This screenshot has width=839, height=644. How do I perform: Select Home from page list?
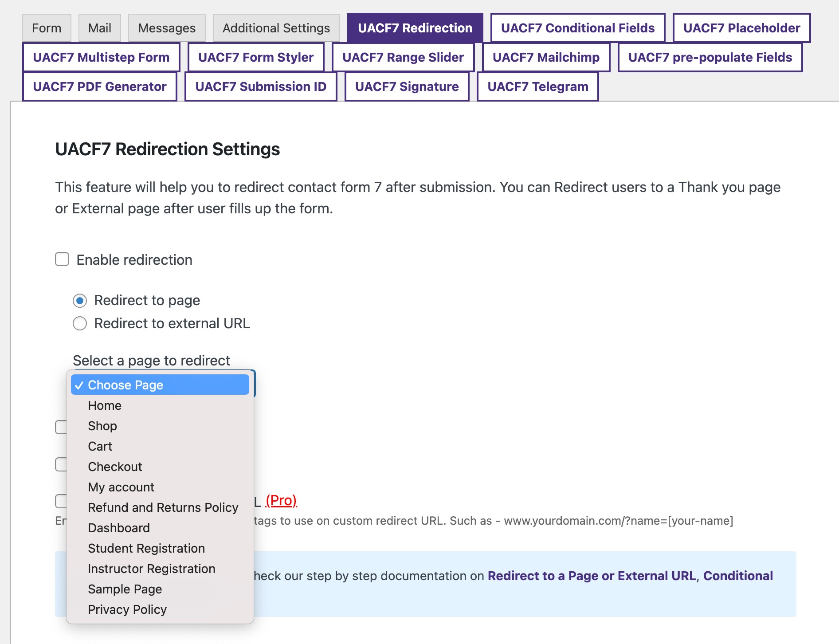160,405
